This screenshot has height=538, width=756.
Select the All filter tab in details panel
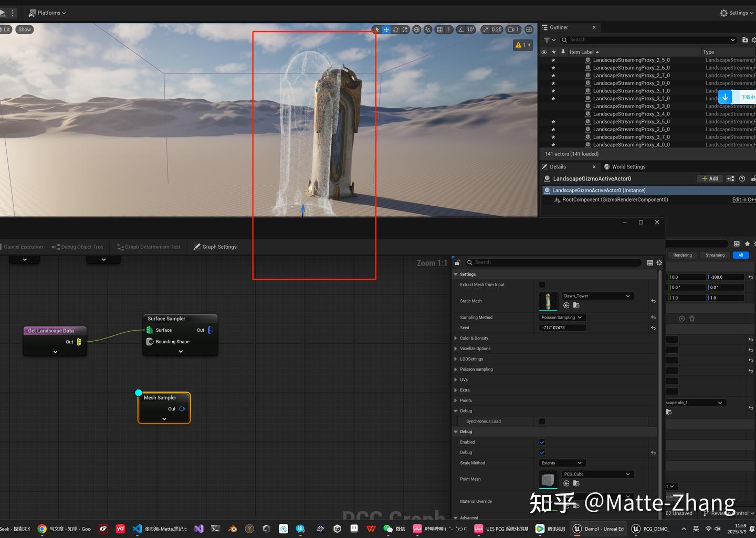pos(740,255)
